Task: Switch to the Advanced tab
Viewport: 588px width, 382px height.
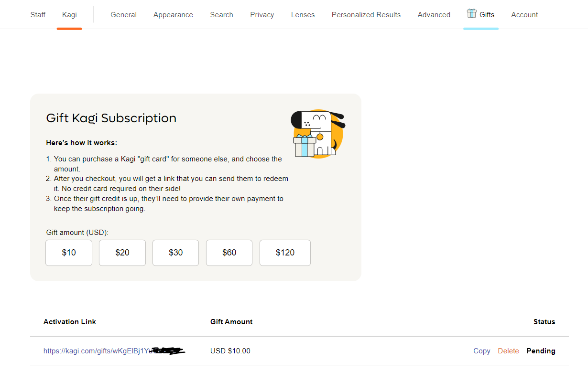Action: point(434,15)
